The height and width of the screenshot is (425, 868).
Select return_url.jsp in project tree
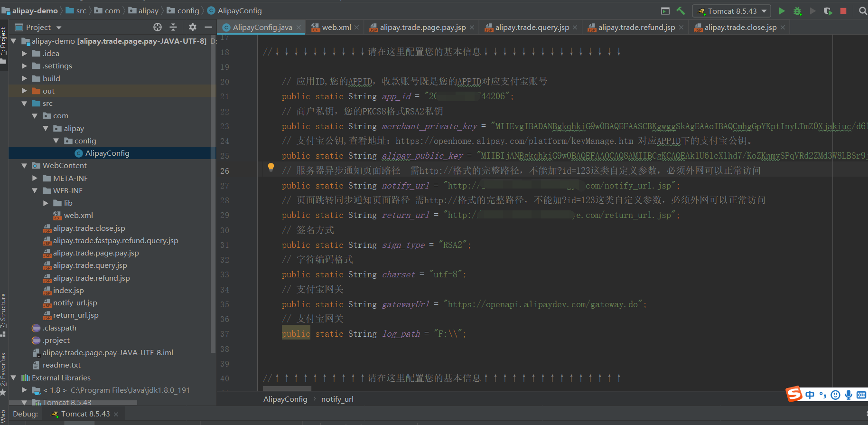[76, 315]
